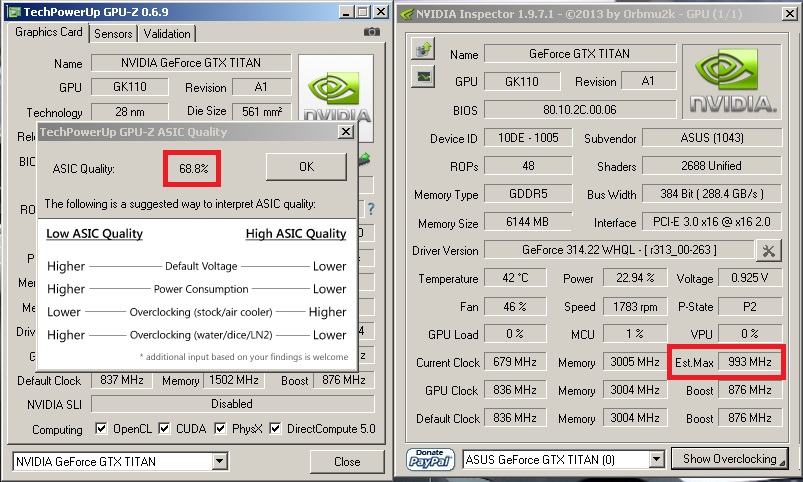This screenshot has height=482, width=803.
Task: Click the 561 mm² Die Size field
Action: pos(262,111)
